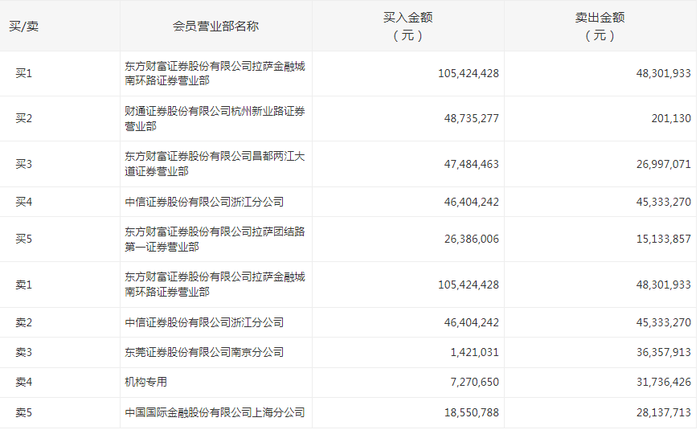
Task: Select the 卖2 row label
Action: point(24,322)
